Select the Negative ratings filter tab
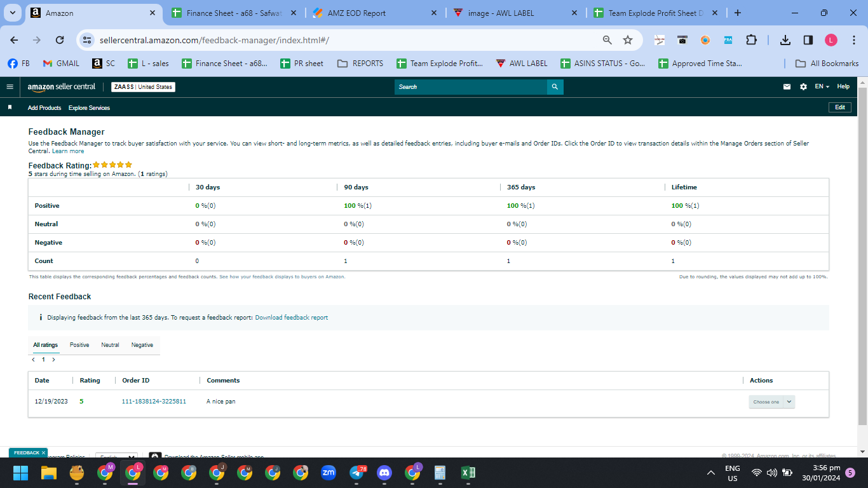The height and width of the screenshot is (488, 868). (x=142, y=345)
